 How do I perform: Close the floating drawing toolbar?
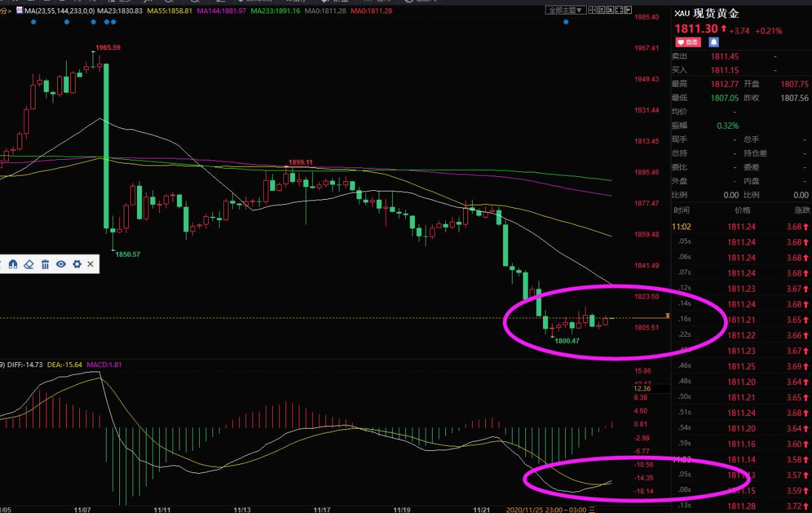click(x=90, y=264)
